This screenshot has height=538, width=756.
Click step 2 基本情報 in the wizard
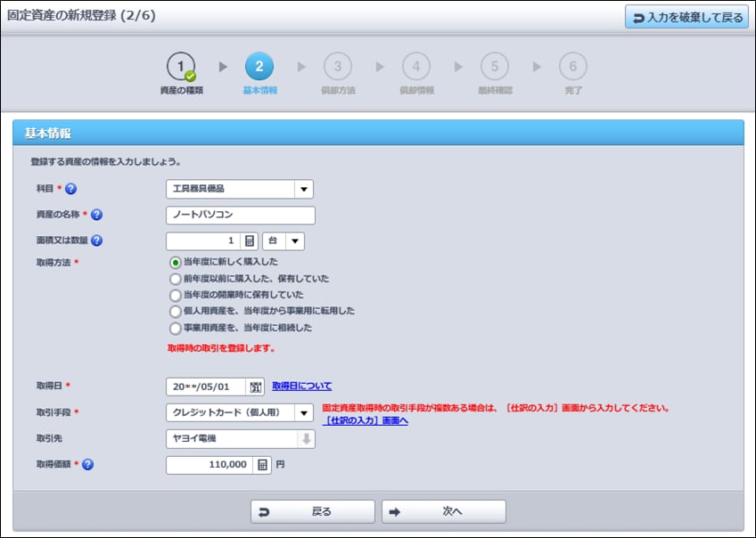259,67
